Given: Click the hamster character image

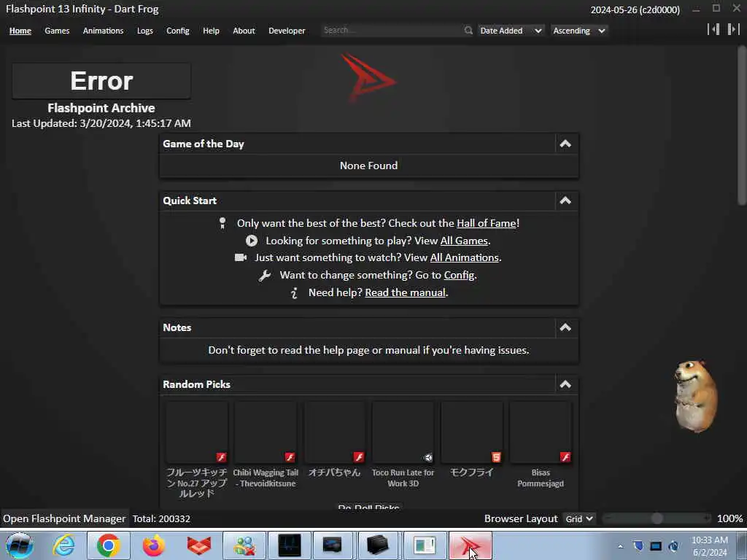Looking at the screenshot, I should coord(695,396).
